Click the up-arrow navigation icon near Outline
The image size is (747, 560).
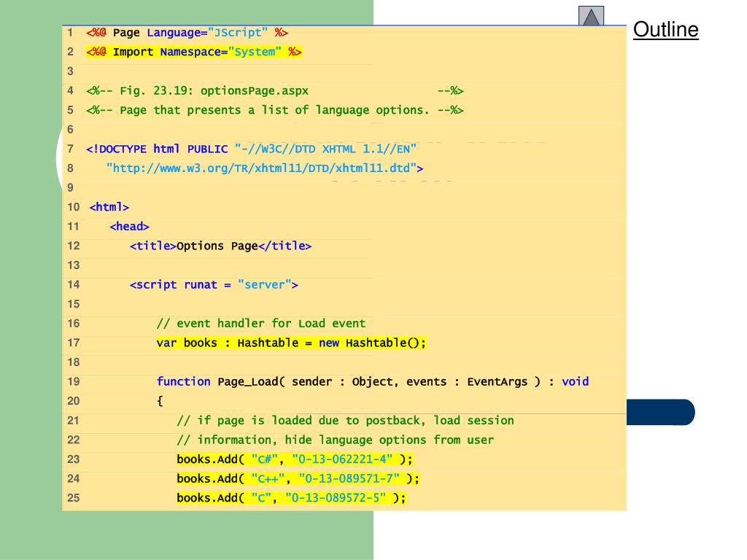point(591,16)
